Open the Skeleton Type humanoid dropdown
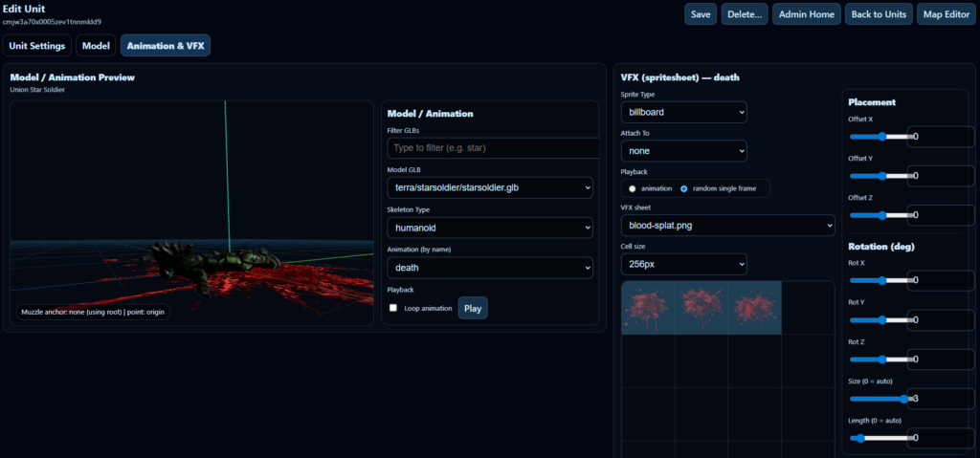980x458 pixels. (x=489, y=228)
